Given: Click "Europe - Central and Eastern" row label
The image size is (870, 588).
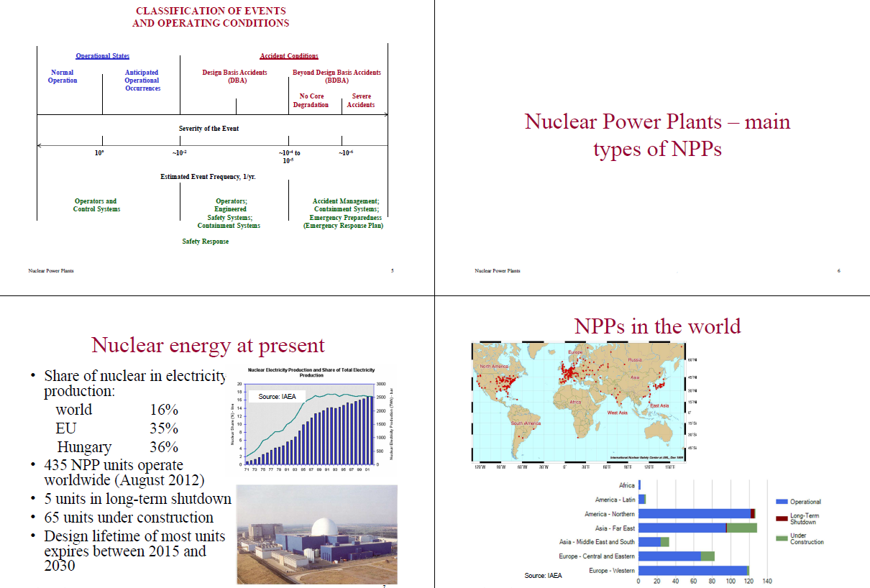Looking at the screenshot, I should 597,556.
